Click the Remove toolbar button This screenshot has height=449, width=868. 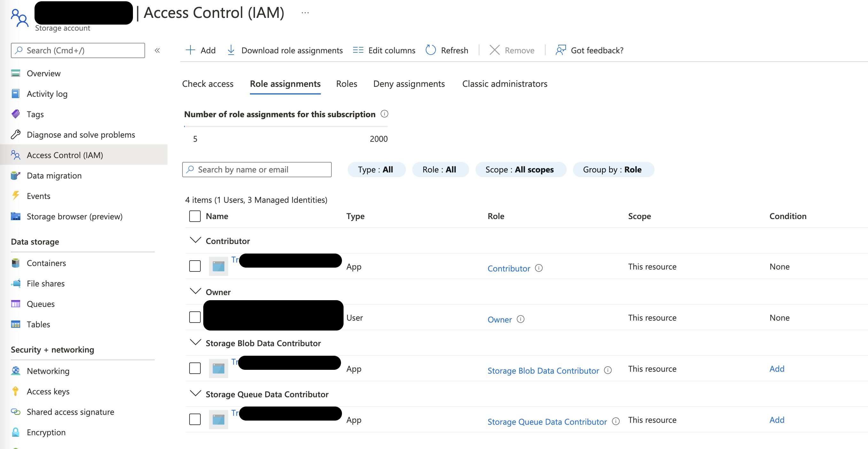pyautogui.click(x=512, y=50)
